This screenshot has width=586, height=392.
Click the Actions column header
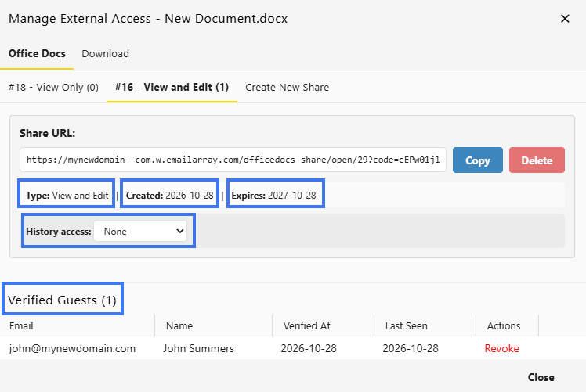[504, 326]
